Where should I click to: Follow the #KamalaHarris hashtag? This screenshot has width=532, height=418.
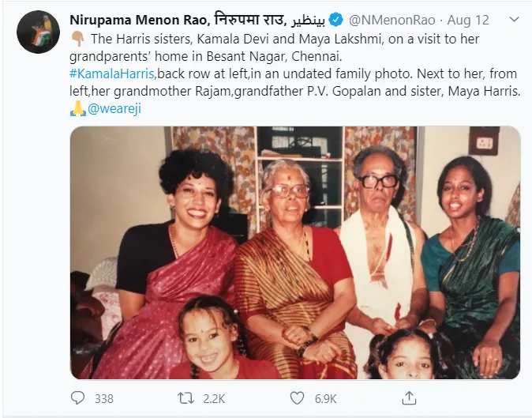pos(112,73)
